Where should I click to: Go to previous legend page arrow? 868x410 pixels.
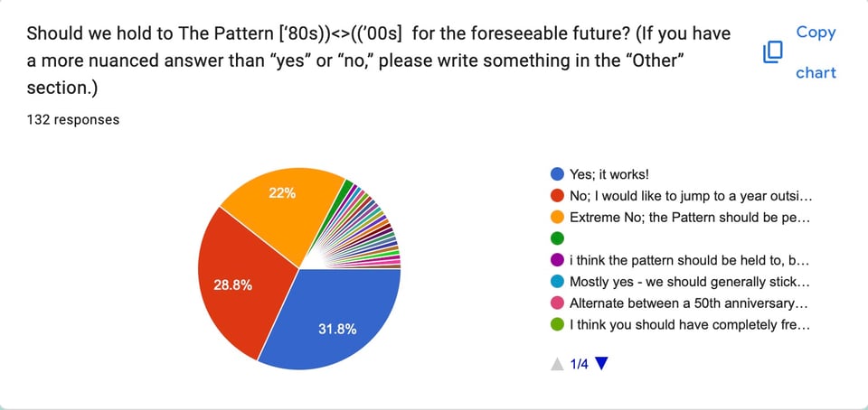[557, 364]
